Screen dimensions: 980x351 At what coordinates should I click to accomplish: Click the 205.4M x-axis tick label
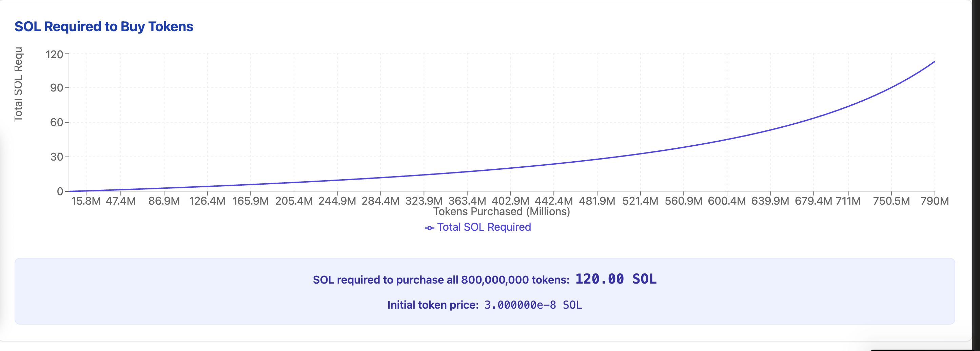pyautogui.click(x=294, y=201)
